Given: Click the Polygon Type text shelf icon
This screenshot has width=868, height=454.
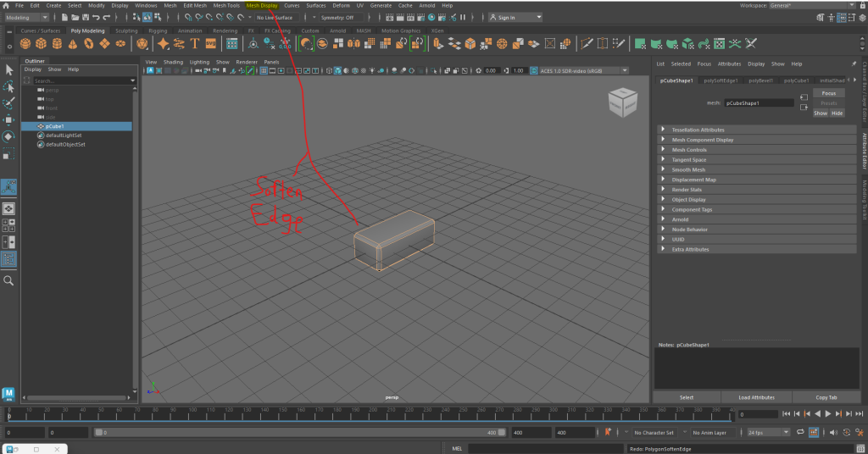Looking at the screenshot, I should 195,42.
